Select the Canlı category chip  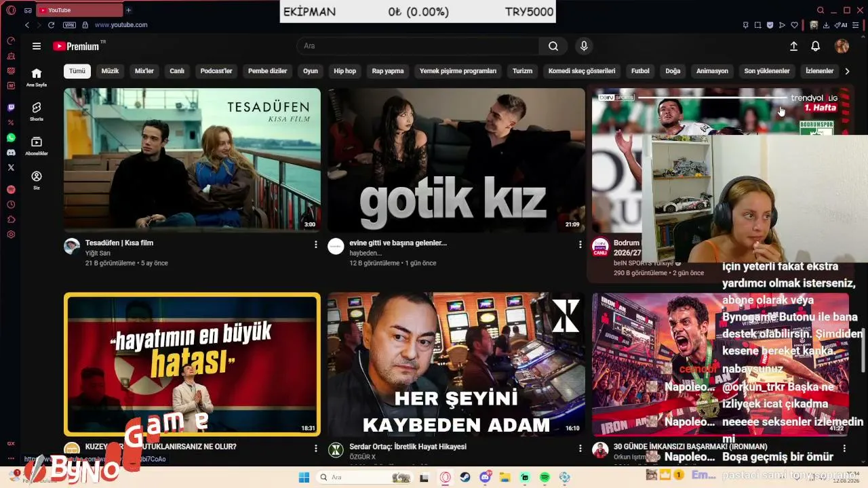tap(177, 71)
